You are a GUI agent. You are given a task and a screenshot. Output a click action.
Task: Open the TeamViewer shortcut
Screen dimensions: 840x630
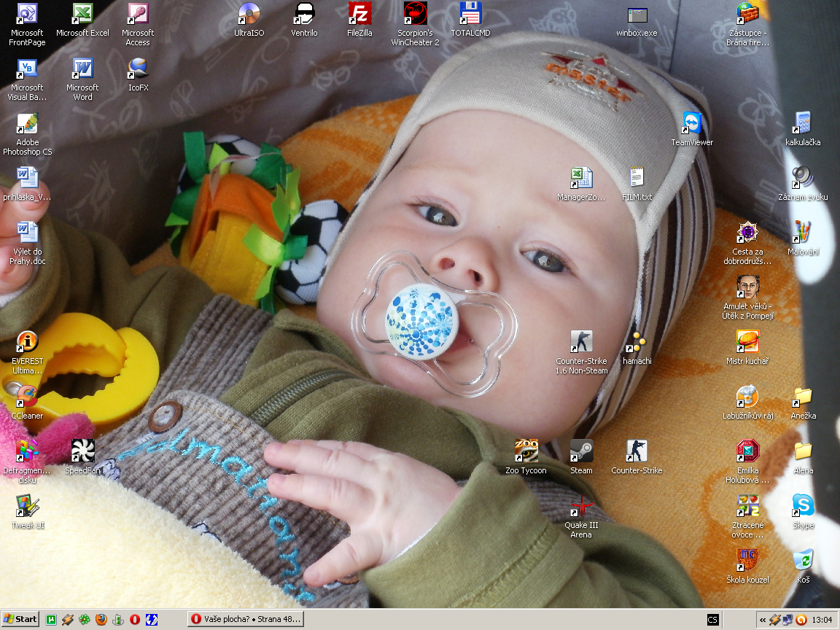pyautogui.click(x=691, y=123)
